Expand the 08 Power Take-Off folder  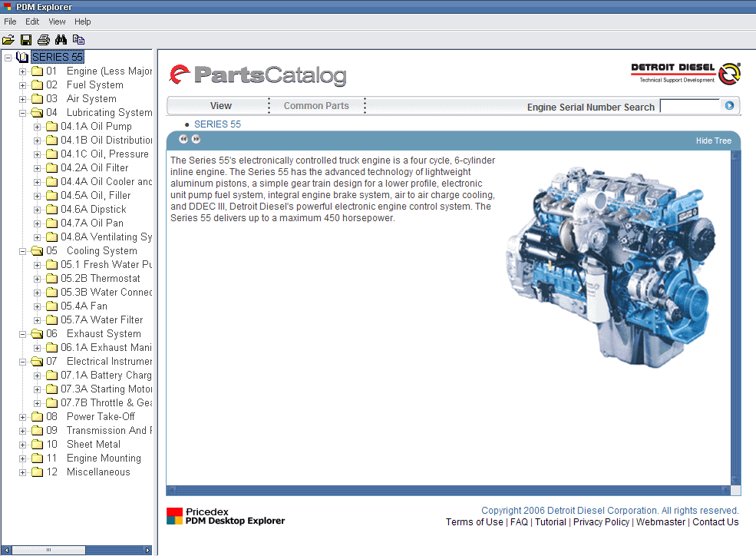point(23,417)
